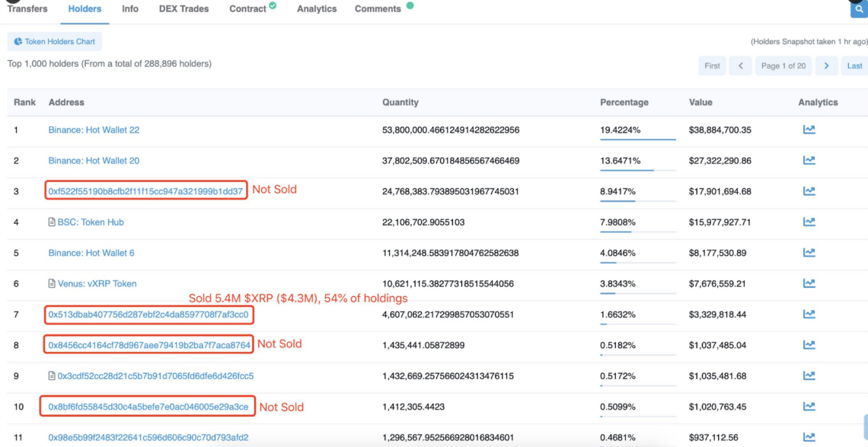Click the Token Holders Chart button
The width and height of the screenshot is (868, 447).
click(x=54, y=42)
